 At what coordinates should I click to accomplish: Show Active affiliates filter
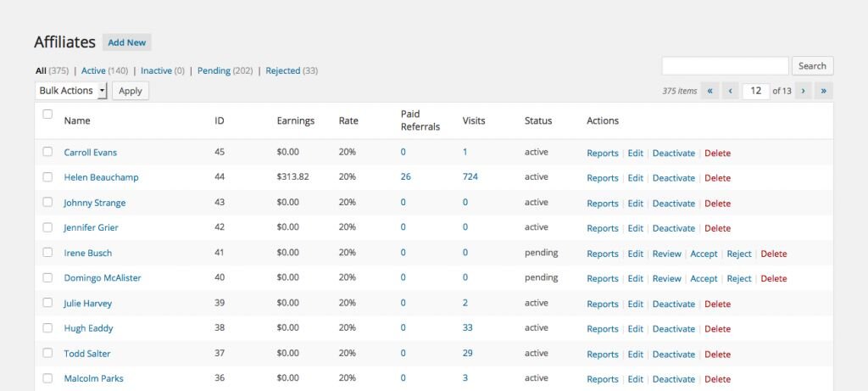93,71
